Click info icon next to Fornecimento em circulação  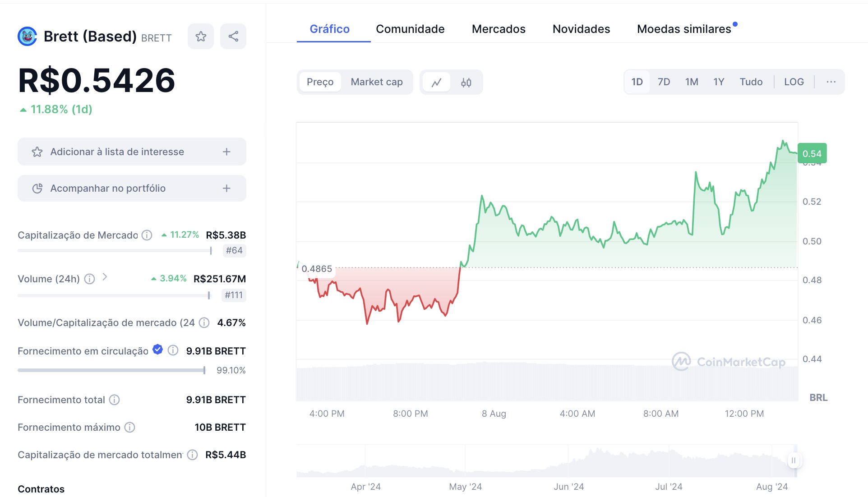[x=173, y=350]
